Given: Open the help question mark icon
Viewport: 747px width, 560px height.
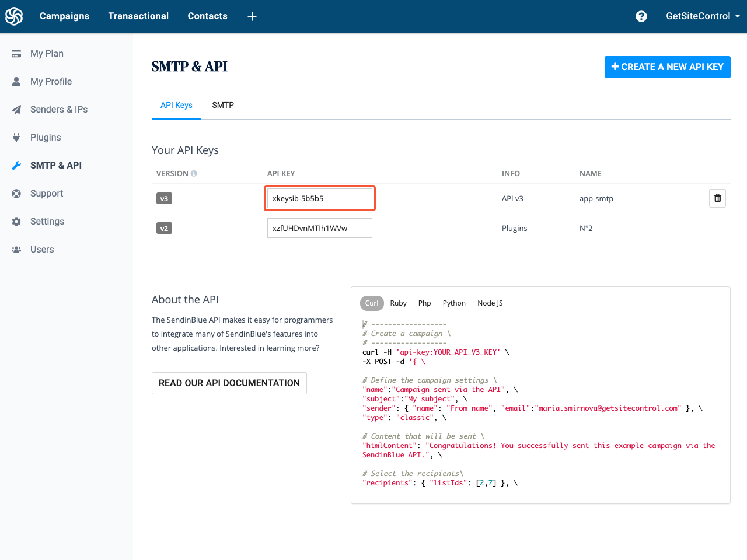Looking at the screenshot, I should click(x=641, y=16).
